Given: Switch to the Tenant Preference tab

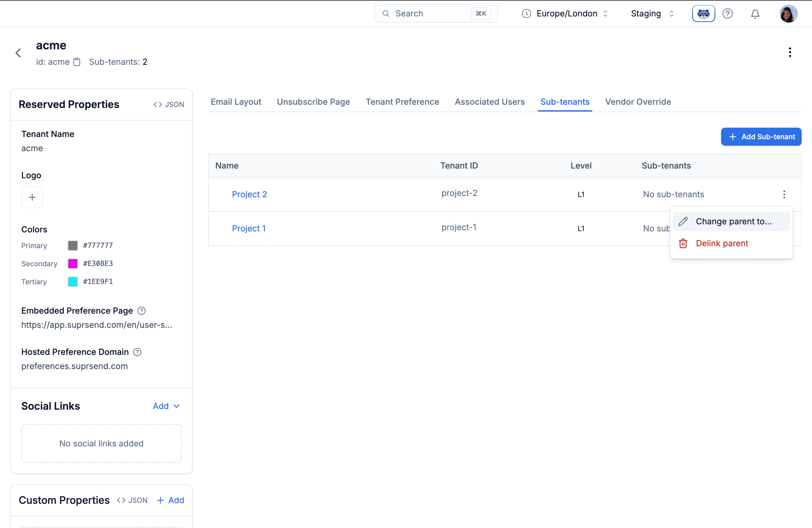Looking at the screenshot, I should [402, 102].
